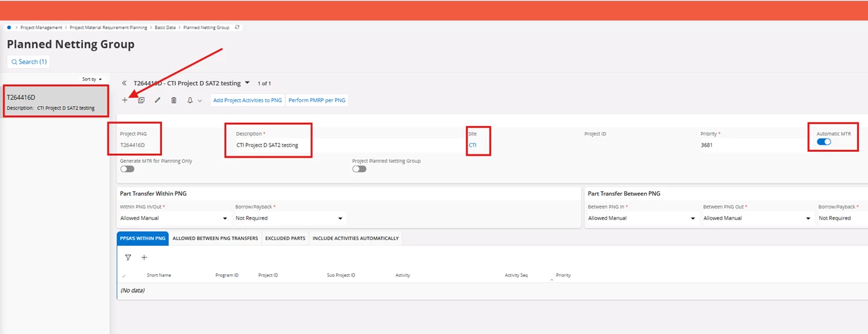Click the '1 of 1' record counter
The height and width of the screenshot is (334, 868).
tap(264, 84)
